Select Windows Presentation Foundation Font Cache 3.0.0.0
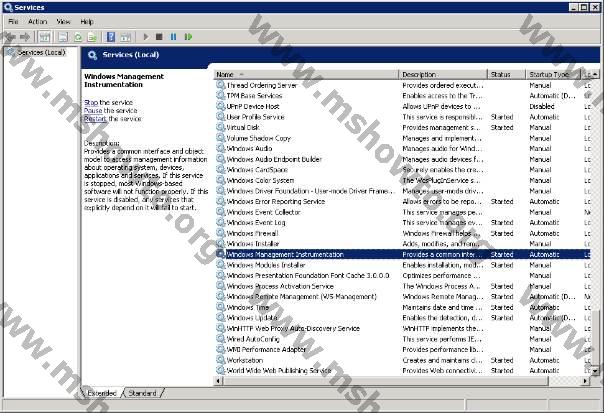Viewport: 604px width, 413px height. pyautogui.click(x=402, y=276)
